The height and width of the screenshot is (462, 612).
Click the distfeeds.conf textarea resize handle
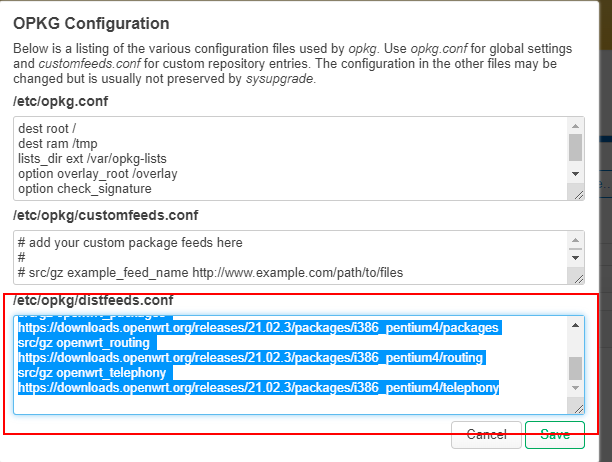pyautogui.click(x=579, y=409)
